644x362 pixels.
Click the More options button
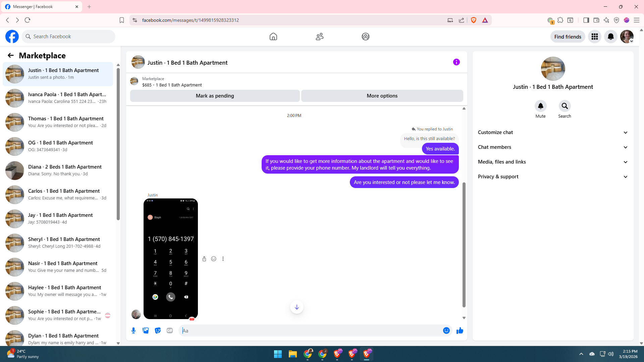point(382,96)
